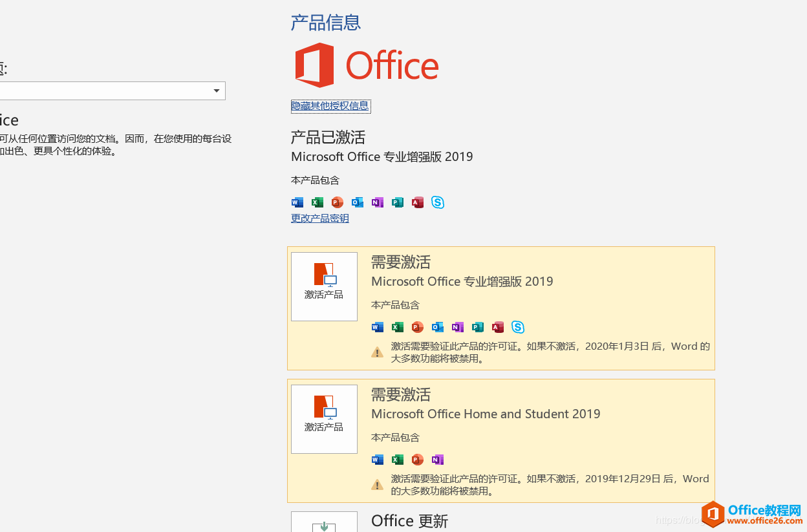This screenshot has height=532, width=807.
Task: Click the 隐藏其他授权信息 link
Action: pos(330,106)
